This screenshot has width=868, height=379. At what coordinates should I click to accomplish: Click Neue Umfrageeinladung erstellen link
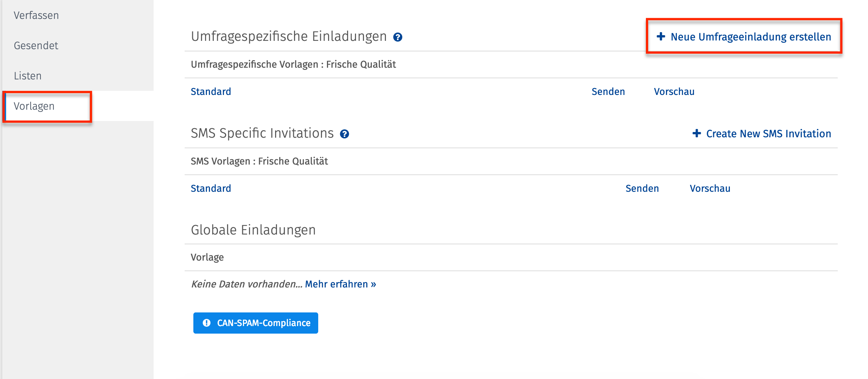tap(751, 37)
